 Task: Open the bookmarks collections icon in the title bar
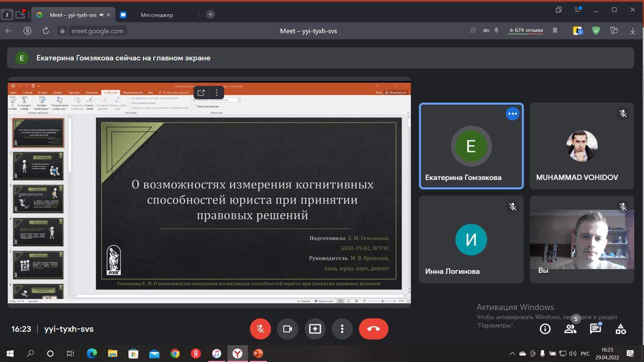[559, 10]
